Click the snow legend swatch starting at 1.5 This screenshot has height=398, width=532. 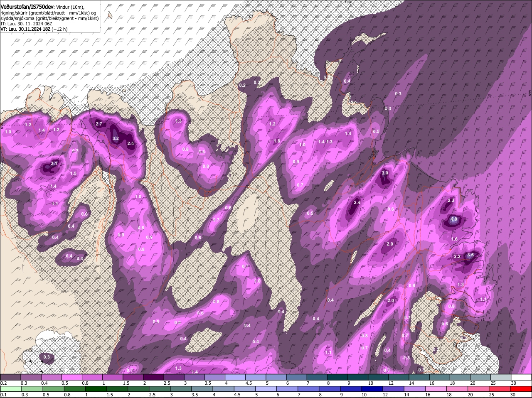(x=133, y=377)
